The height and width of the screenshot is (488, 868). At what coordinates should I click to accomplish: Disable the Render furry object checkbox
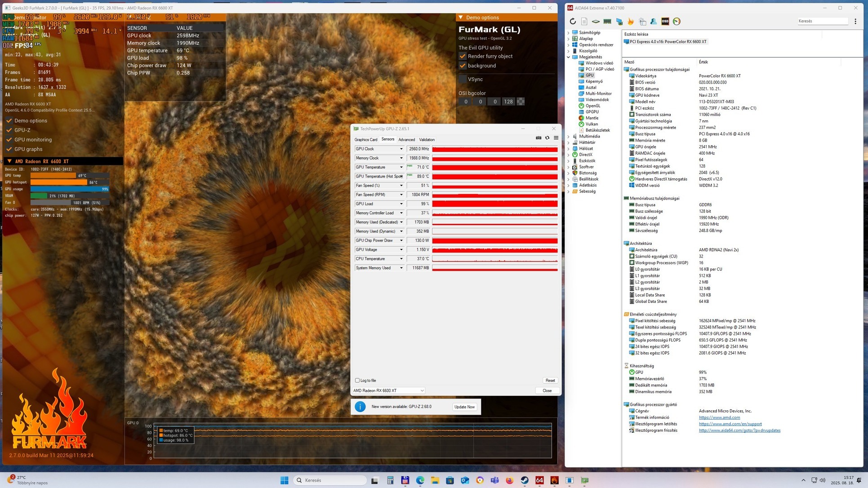coord(463,56)
